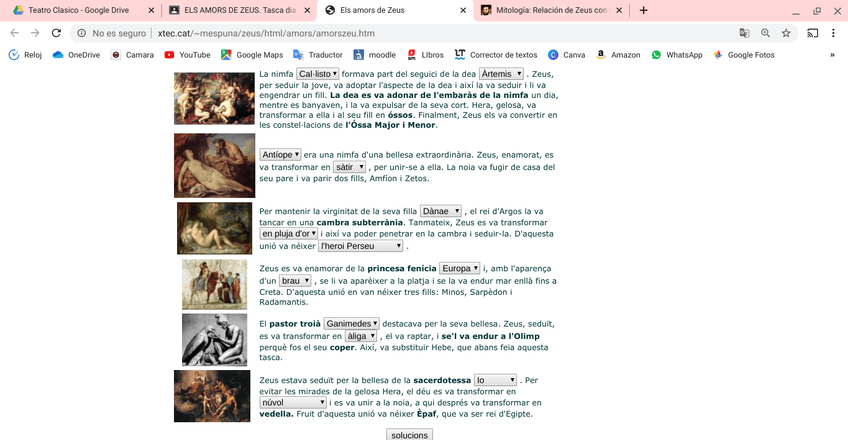
Task: Switch to Mitología Relación de Zeus tab
Action: pos(545,10)
